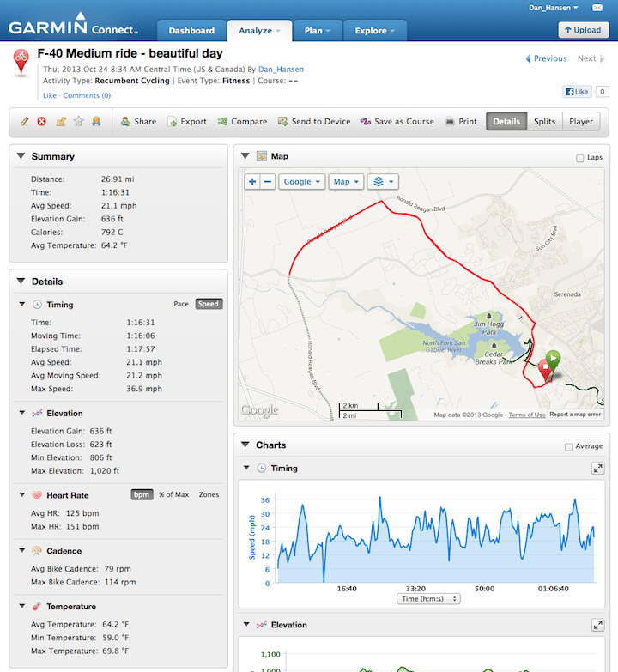
Task: Expand the Timing chart to full size
Action: (x=597, y=469)
